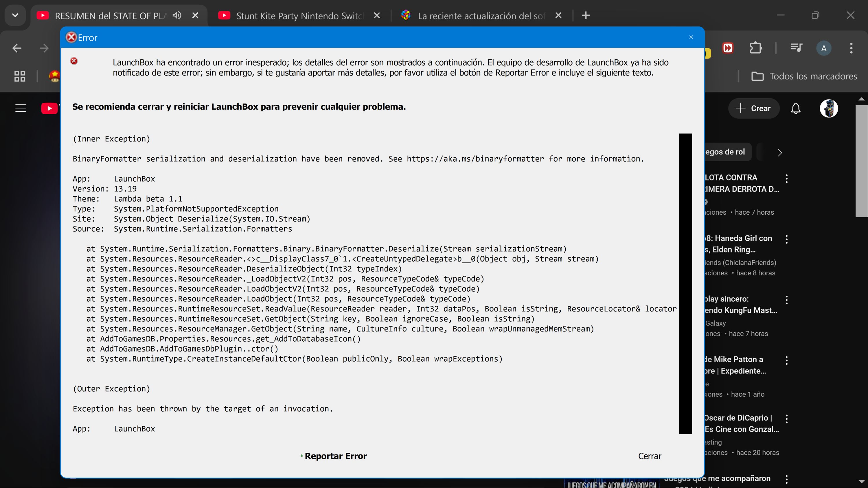
Task: Click the aka.ms/binaryformatter URL text
Action: click(475, 159)
